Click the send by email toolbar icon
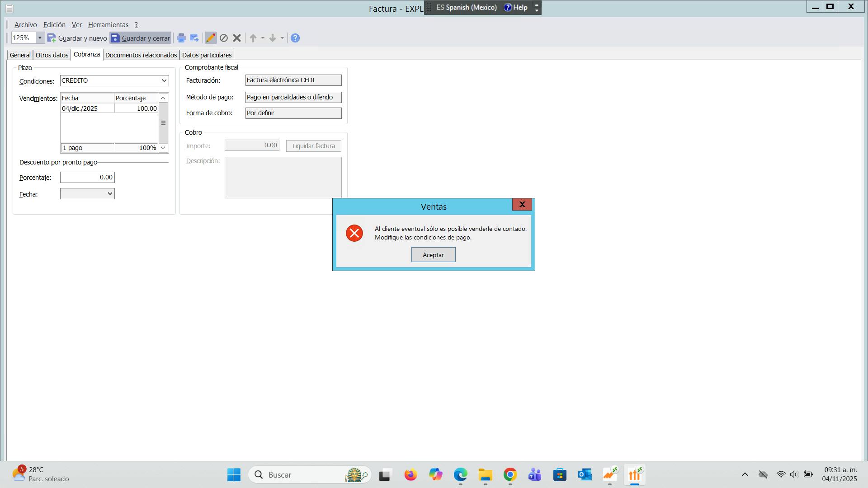Screen dimensions: 868x488 point(194,38)
